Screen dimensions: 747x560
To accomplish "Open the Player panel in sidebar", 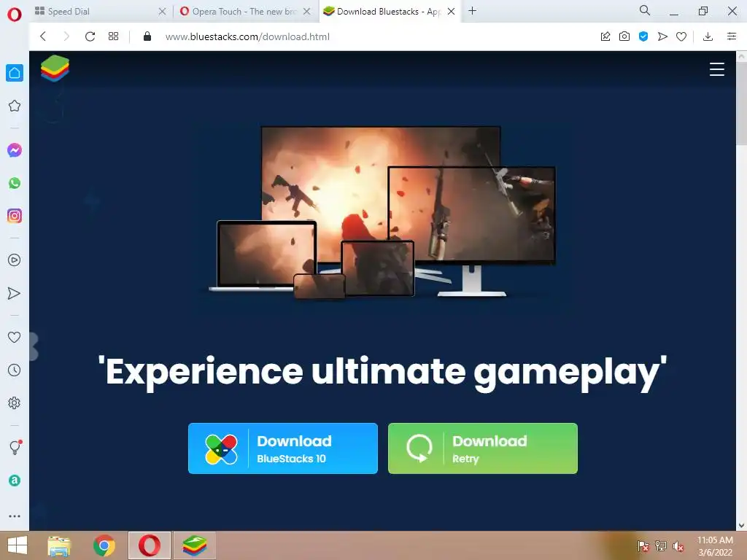I will [x=15, y=260].
